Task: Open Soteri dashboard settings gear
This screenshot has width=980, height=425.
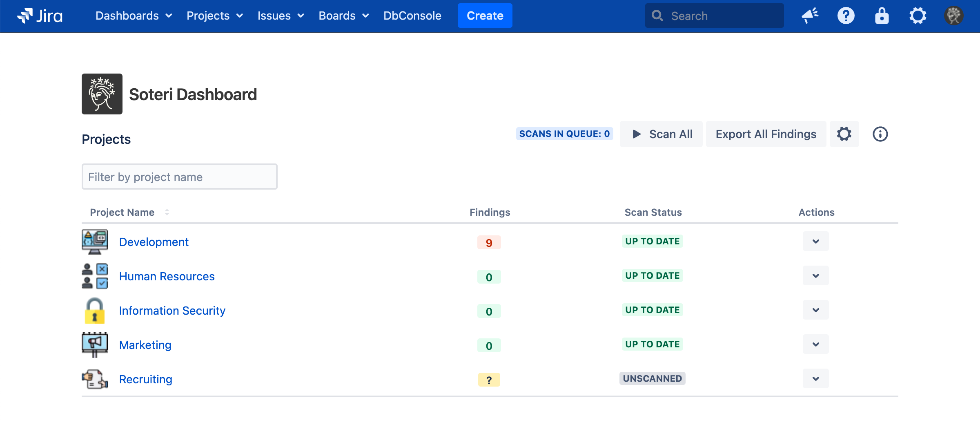Action: [844, 134]
